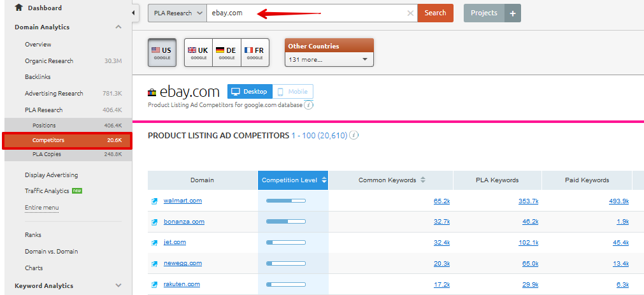Open jet.com paid keywords 45.4k
This screenshot has height=295, width=644.
tap(621, 243)
